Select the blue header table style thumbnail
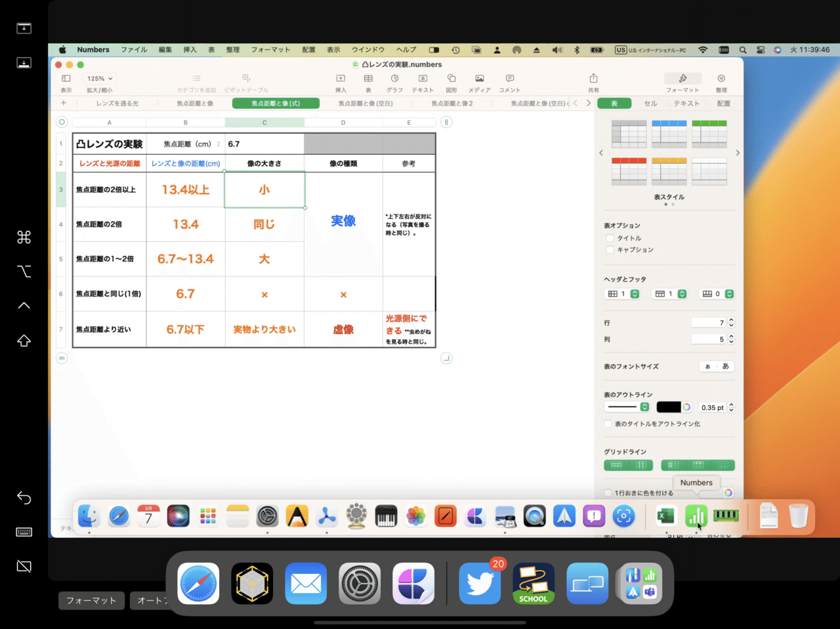This screenshot has height=629, width=840. pyautogui.click(x=669, y=134)
